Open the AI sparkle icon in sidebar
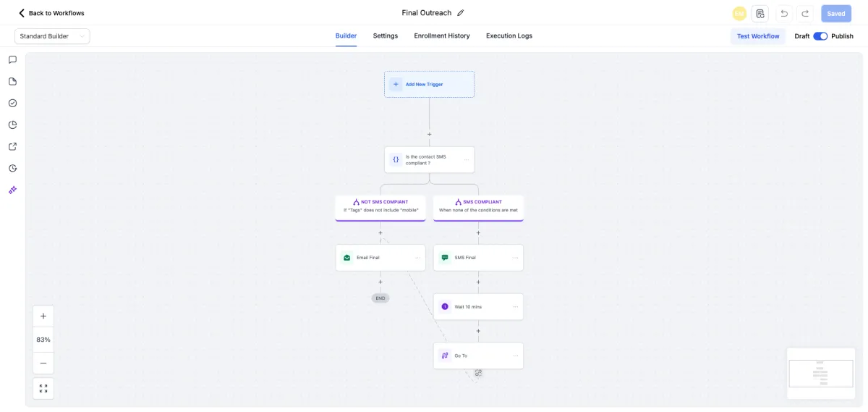Screen dimensions: 868x412 (12, 190)
